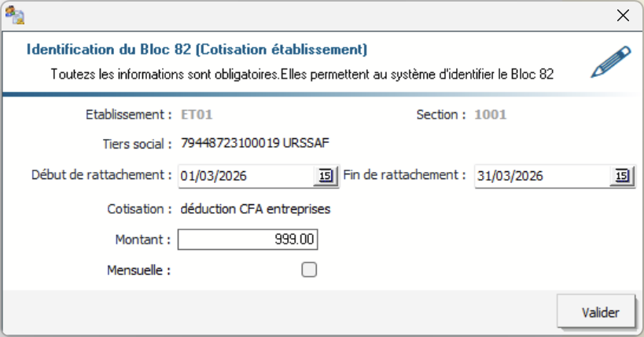Click the Mensuelle label
Image resolution: width=644 pixels, height=337 pixels.
[139, 270]
